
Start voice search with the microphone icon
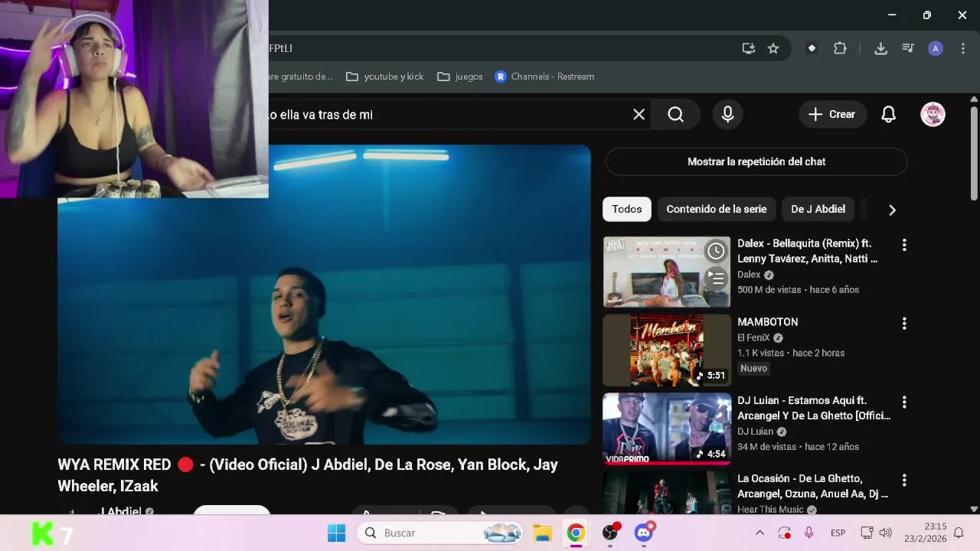727,115
